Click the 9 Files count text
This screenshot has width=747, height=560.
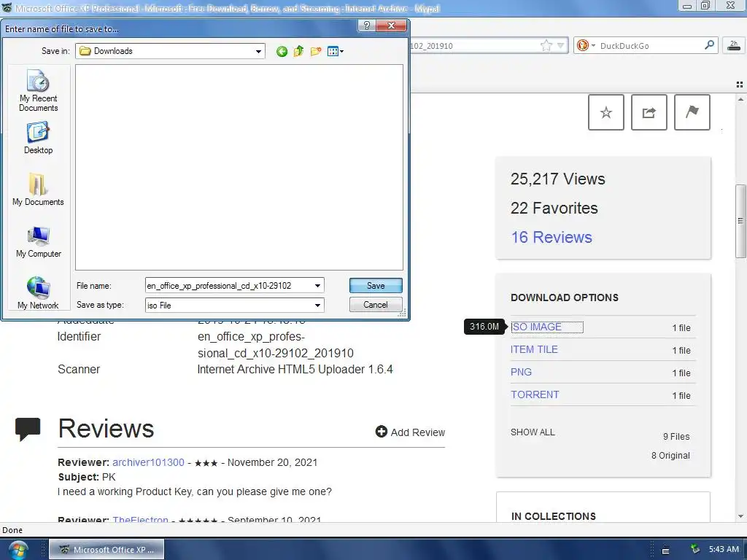coord(676,437)
